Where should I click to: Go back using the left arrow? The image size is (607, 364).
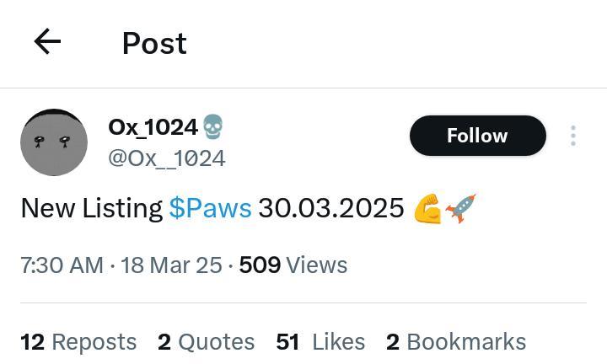47,42
